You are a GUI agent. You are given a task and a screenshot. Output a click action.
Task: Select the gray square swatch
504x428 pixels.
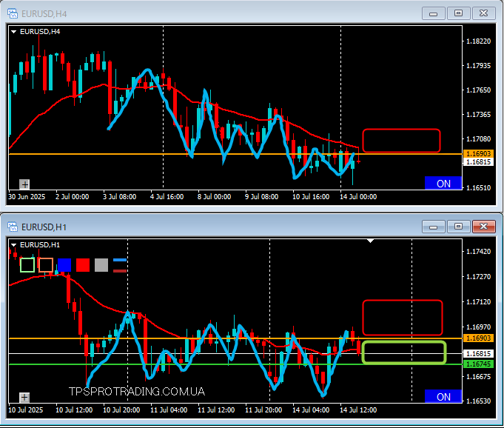click(101, 265)
